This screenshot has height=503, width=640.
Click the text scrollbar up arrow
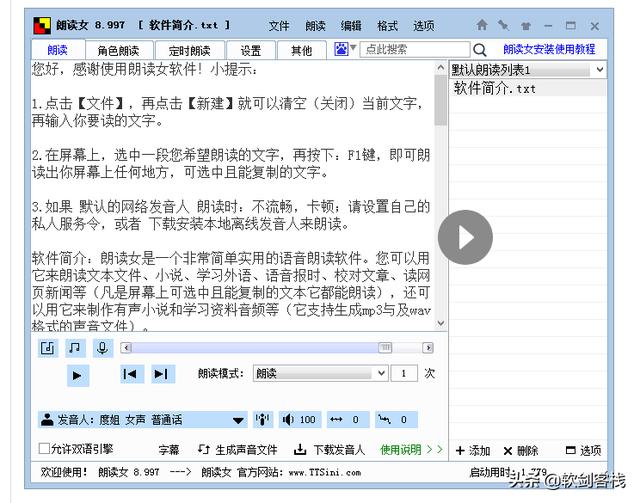click(440, 68)
